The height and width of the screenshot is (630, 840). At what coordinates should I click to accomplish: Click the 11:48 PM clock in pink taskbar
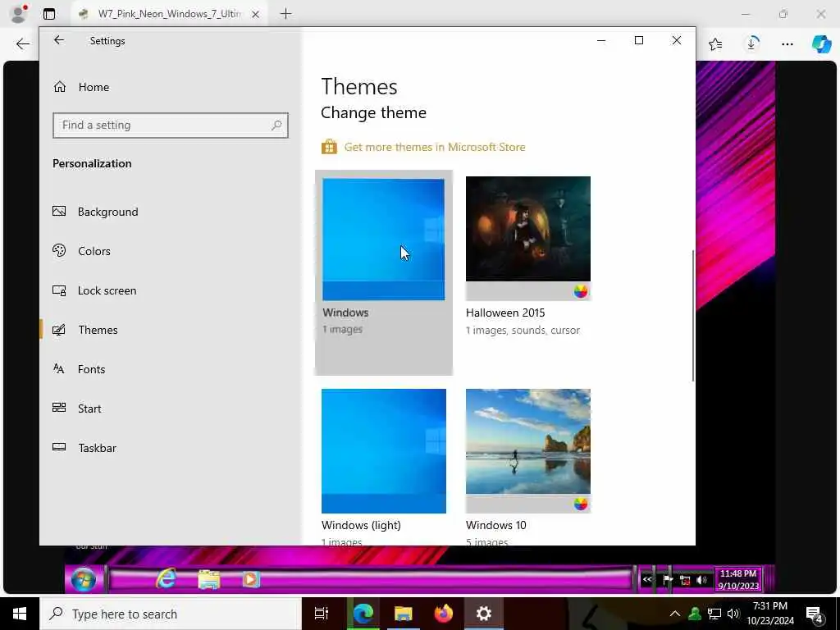pyautogui.click(x=738, y=580)
